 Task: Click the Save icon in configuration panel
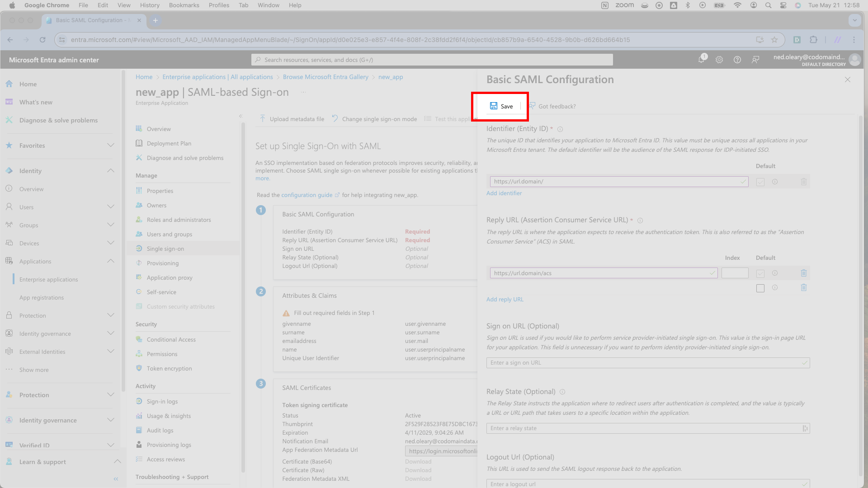[494, 106]
